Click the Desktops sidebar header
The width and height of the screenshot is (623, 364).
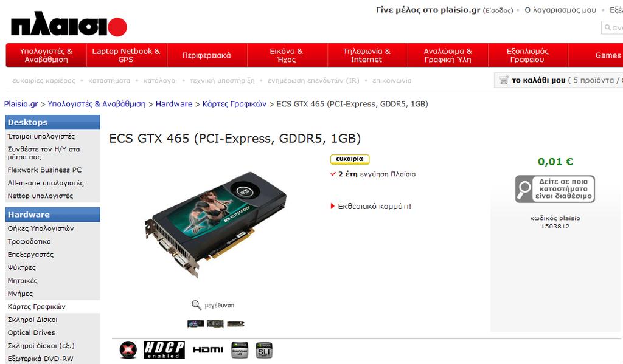click(x=52, y=122)
